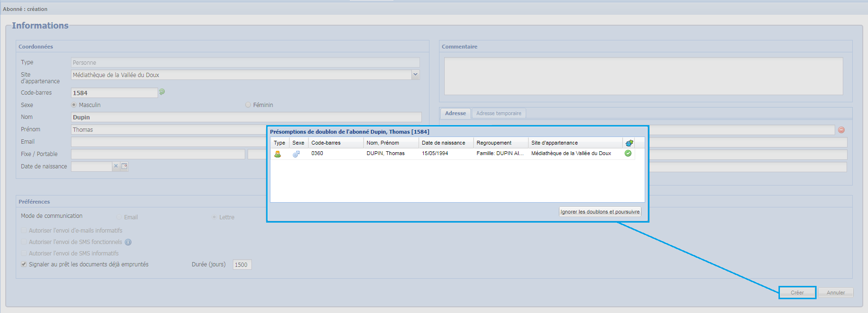Sort by the Code-barres column header

326,143
